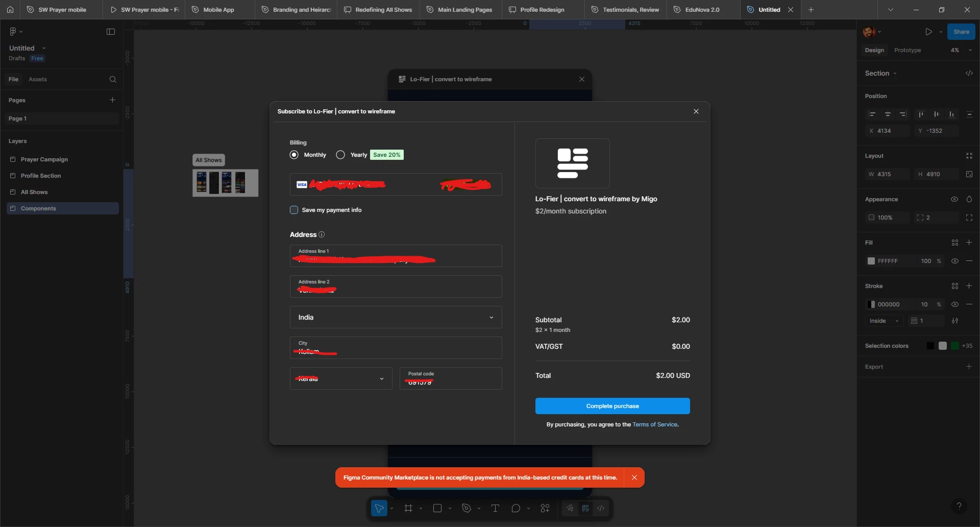Close the Lo-Fier plugin window behind dialog
Viewport: 980px width, 527px height.
click(582, 79)
